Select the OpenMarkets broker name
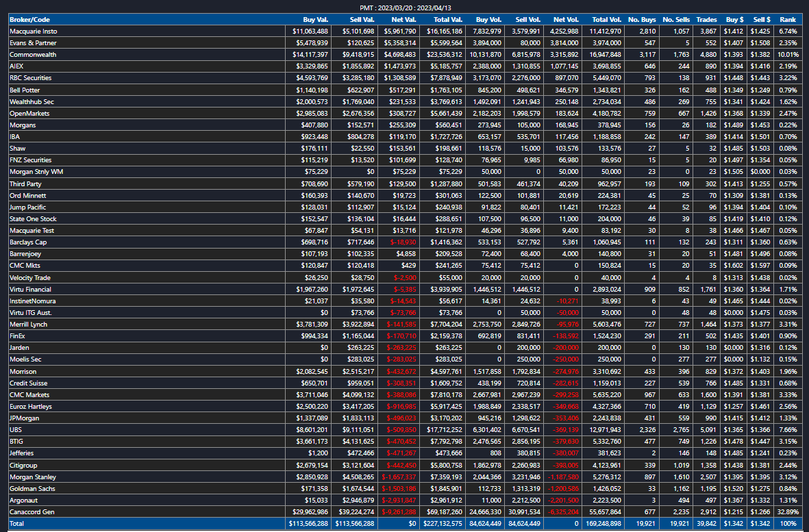This screenshot has width=809, height=532. [x=29, y=114]
